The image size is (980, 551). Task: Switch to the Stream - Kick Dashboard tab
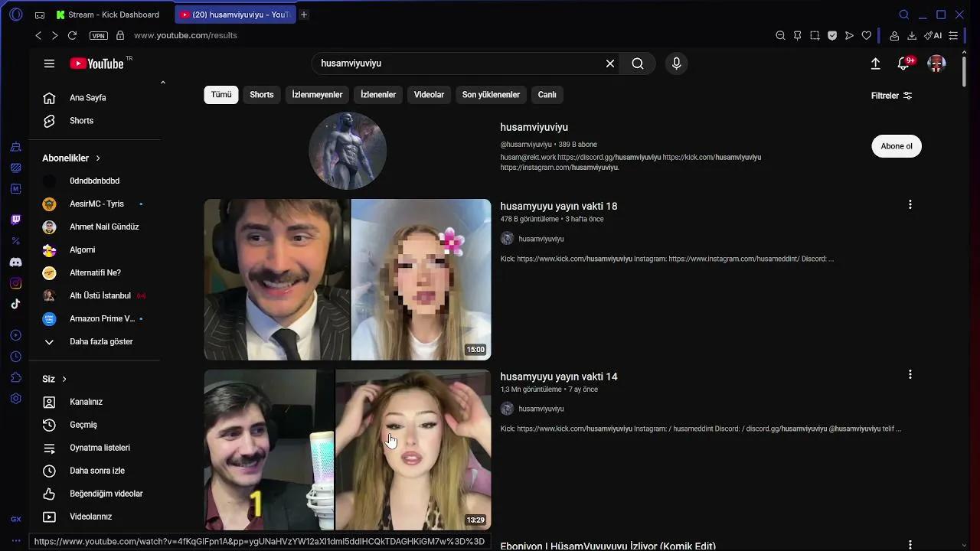tap(109, 15)
